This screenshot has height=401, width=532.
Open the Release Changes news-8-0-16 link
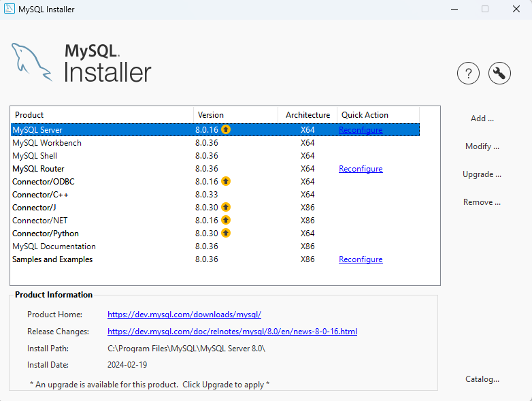pyautogui.click(x=232, y=332)
